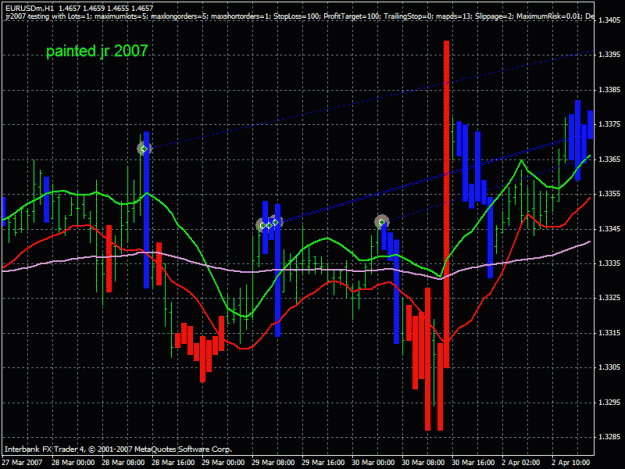Image resolution: width=625 pixels, height=469 pixels.
Task: Click the Interbank FX Trader 4 copyright text
Action: coord(118,449)
